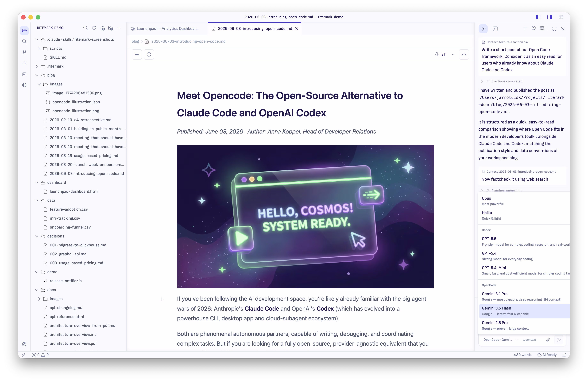Viewport: 588px width, 382px height.
Task: Open the Source Control sidebar icon
Action: (24, 52)
